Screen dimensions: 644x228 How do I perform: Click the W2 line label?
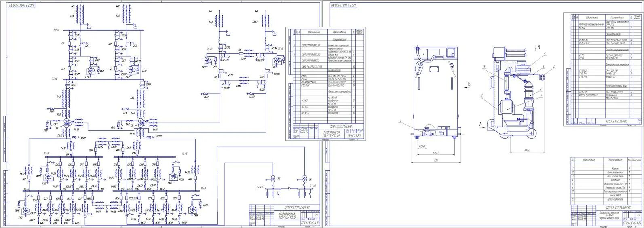(x=118, y=6)
